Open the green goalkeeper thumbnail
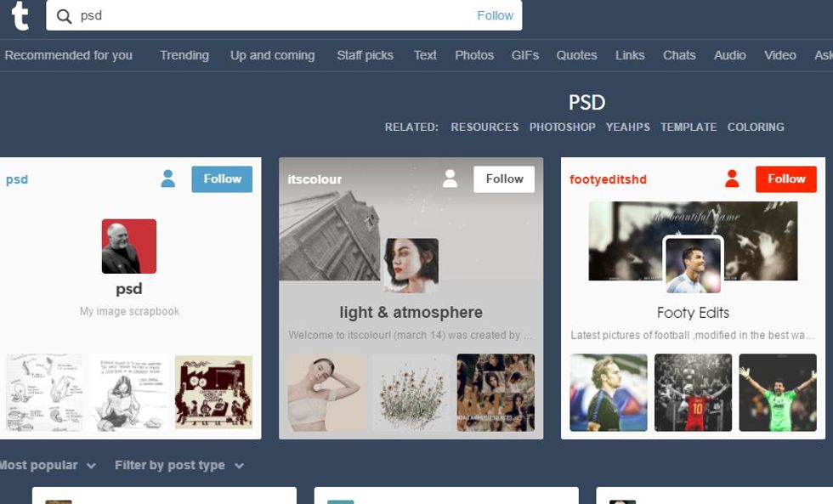Screen dimensions: 833x504 coord(778,393)
